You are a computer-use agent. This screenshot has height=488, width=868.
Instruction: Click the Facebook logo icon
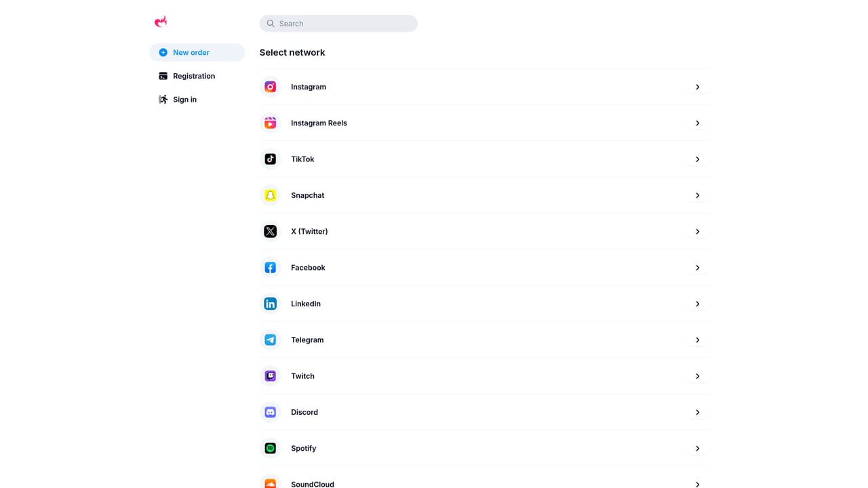tap(270, 268)
